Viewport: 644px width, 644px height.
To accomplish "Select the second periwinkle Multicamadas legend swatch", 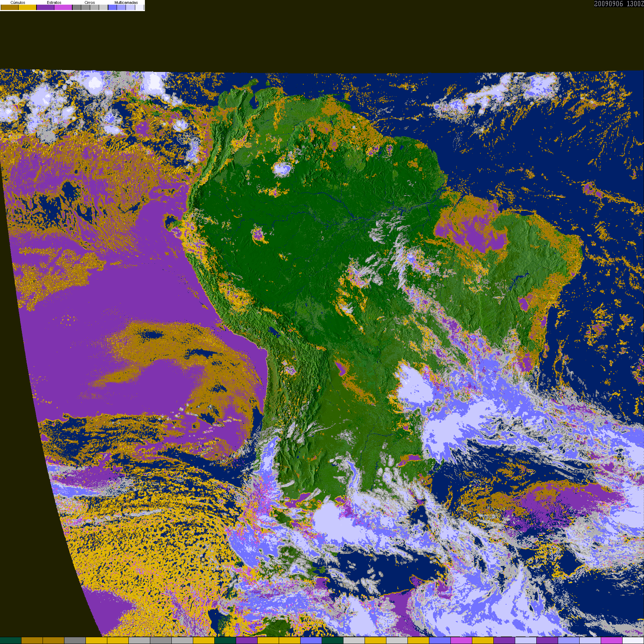I will click(121, 8).
